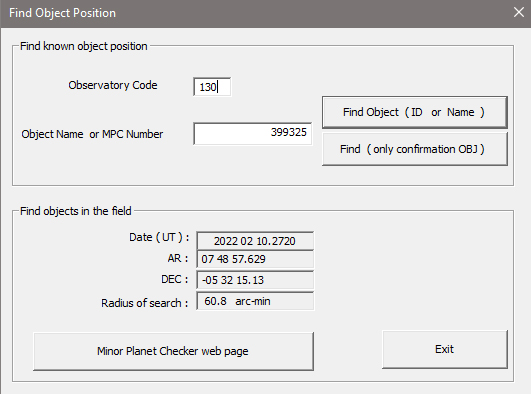Image resolution: width=531 pixels, height=394 pixels.
Task: Click the Find objects in the field heading
Action: point(76,211)
